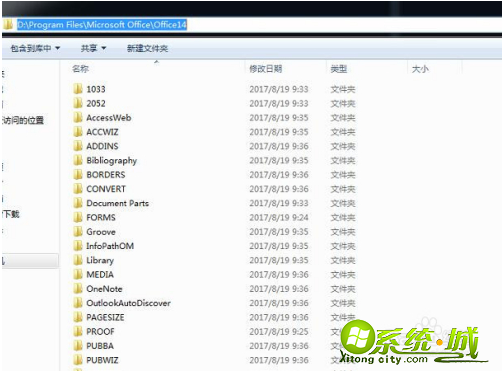Select the Groove folder icon
This screenshot has height=376, width=503.
tap(78, 232)
